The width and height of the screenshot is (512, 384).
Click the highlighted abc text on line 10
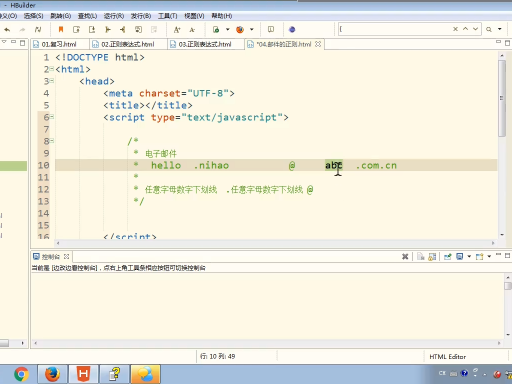tap(334, 165)
